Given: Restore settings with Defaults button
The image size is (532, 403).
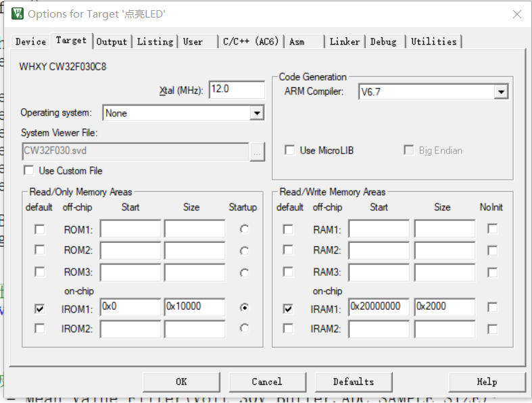Looking at the screenshot, I should (x=354, y=382).
